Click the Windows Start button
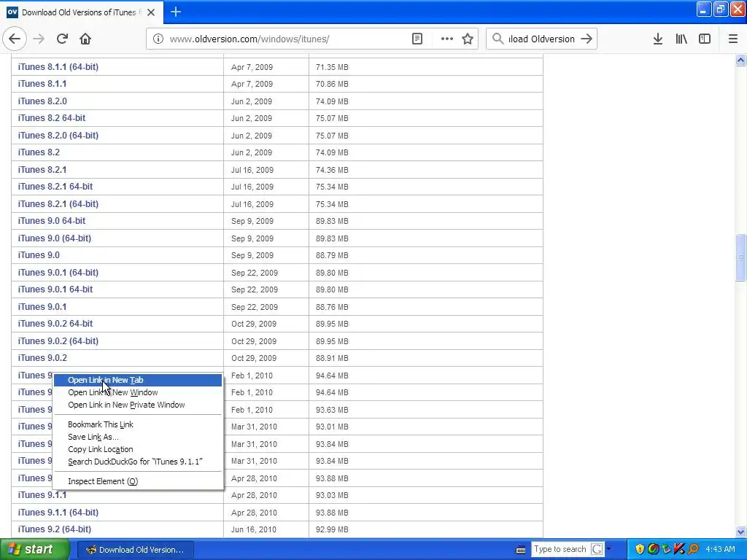The image size is (747, 560). pyautogui.click(x=35, y=550)
